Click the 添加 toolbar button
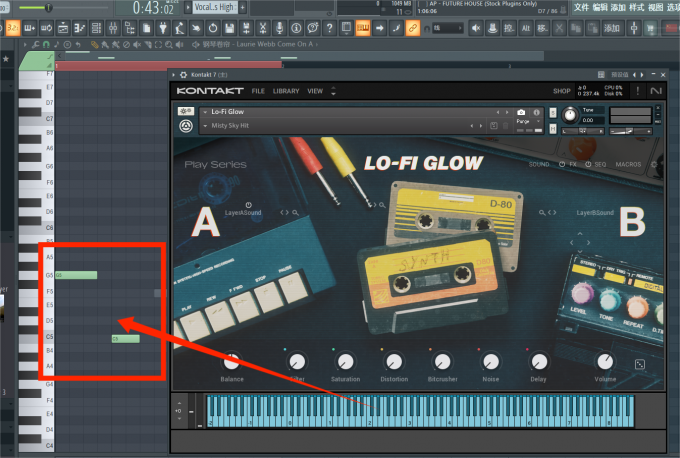This screenshot has height=458, width=680. 611,28
